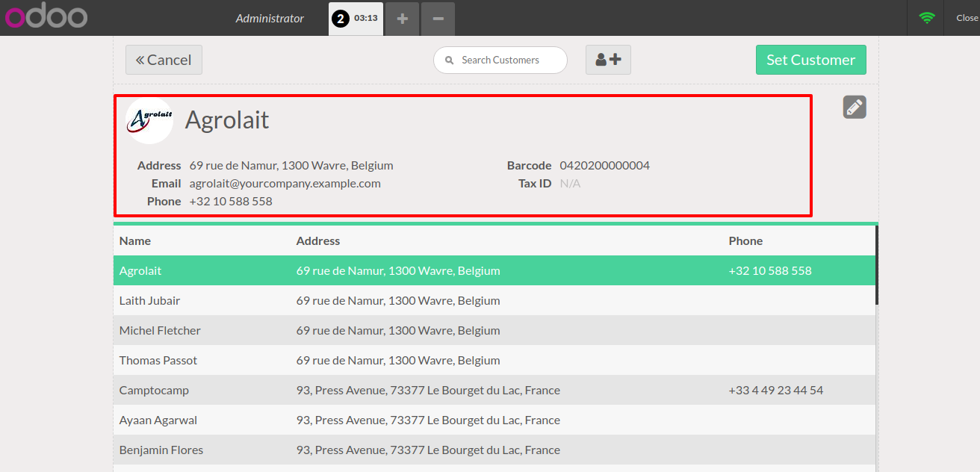Click phone number in customer details panel
This screenshot has height=472, width=980.
[x=231, y=201]
